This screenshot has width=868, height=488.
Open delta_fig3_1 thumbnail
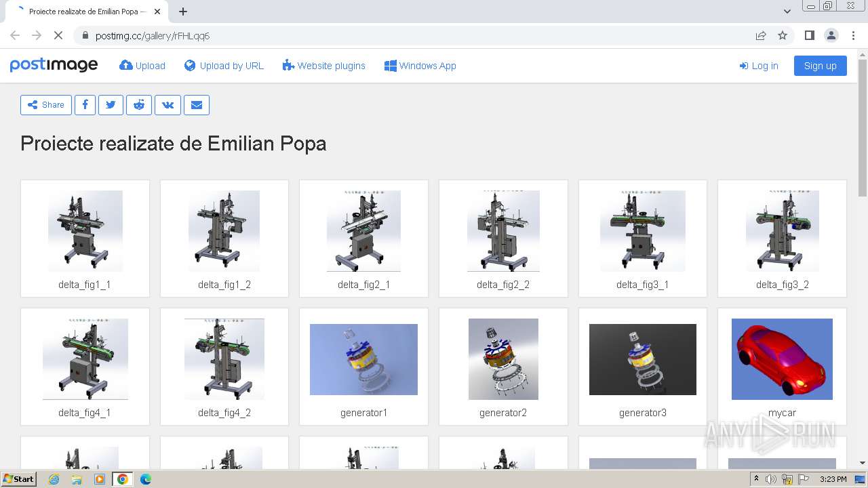tap(643, 230)
